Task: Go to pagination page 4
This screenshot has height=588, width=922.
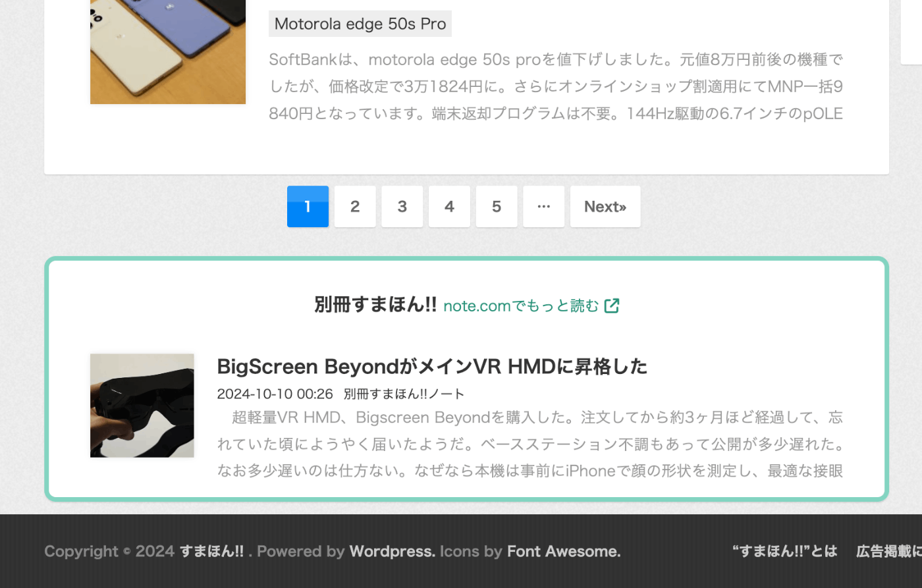Action: tap(449, 207)
